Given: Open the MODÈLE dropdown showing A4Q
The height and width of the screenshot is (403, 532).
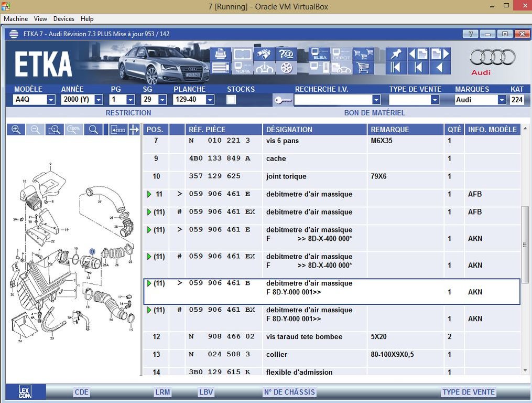Looking at the screenshot, I should (51, 100).
